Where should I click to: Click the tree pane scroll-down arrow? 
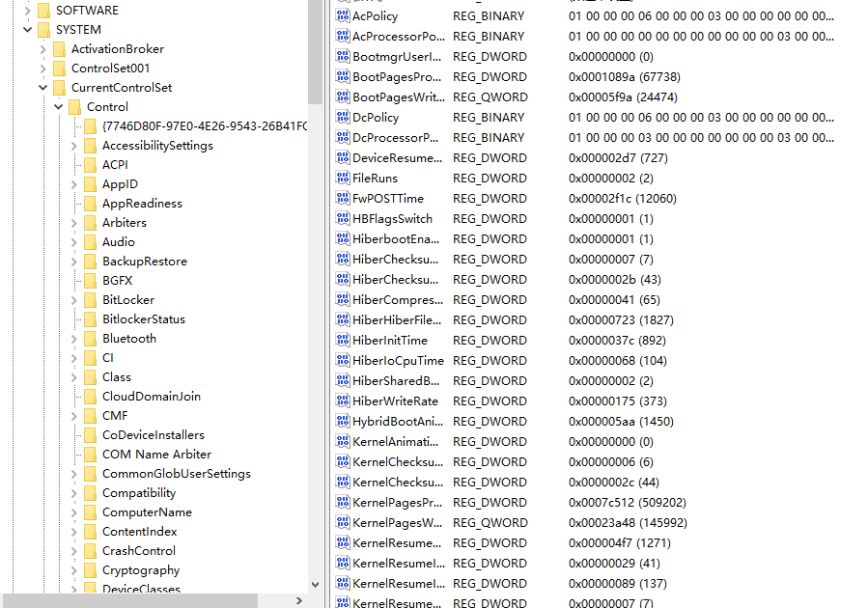[315, 584]
